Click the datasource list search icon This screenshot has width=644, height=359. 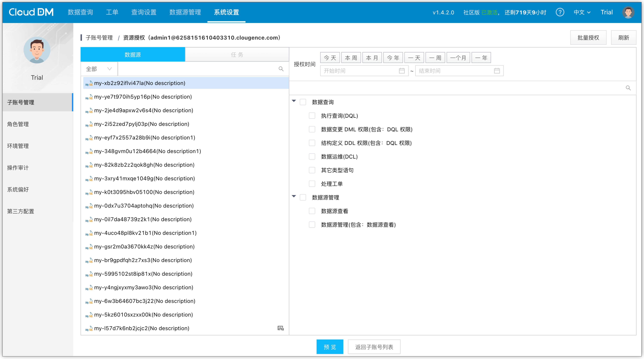click(x=281, y=69)
